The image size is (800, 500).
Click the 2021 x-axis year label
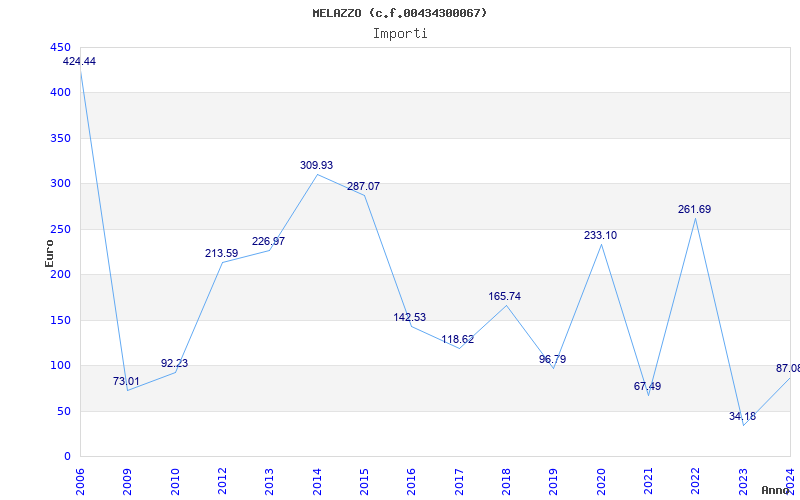(648, 481)
